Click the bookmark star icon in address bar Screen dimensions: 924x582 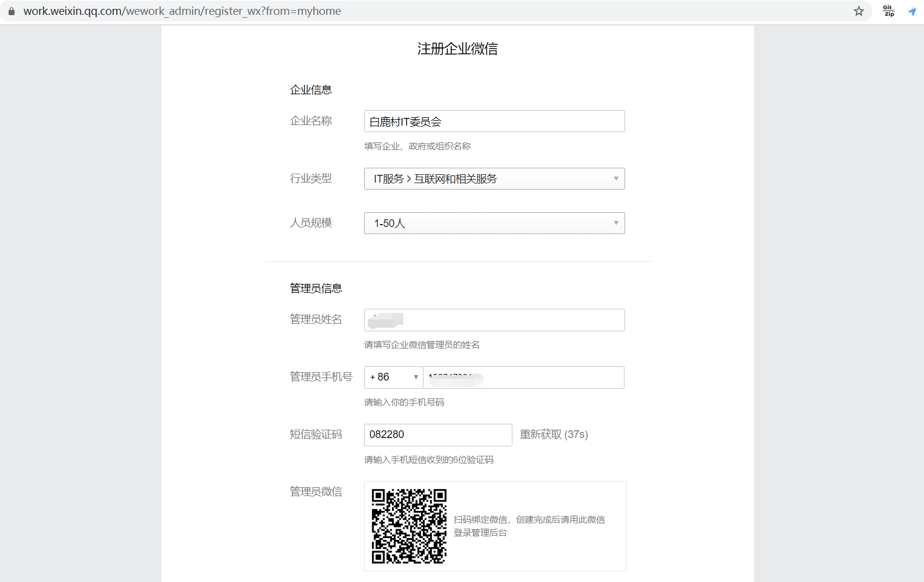pyautogui.click(x=859, y=11)
